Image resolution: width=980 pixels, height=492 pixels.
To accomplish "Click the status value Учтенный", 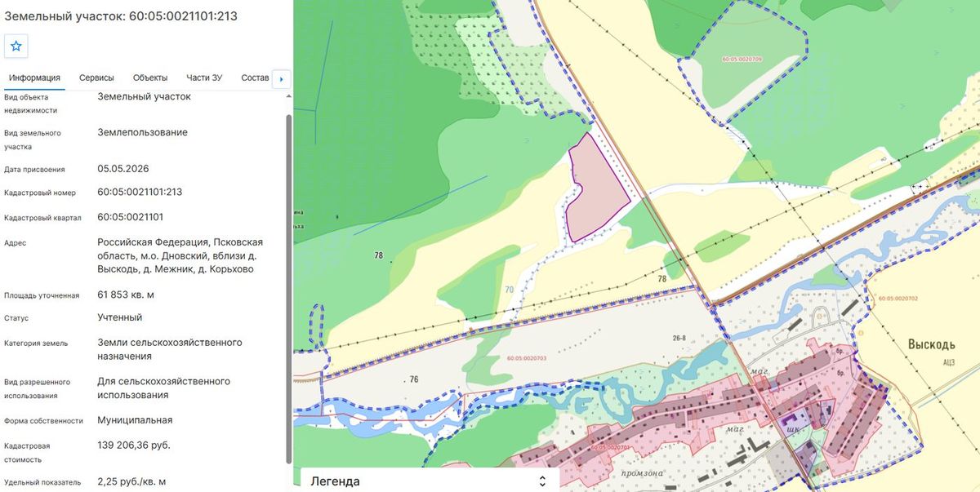I will coord(120,317).
